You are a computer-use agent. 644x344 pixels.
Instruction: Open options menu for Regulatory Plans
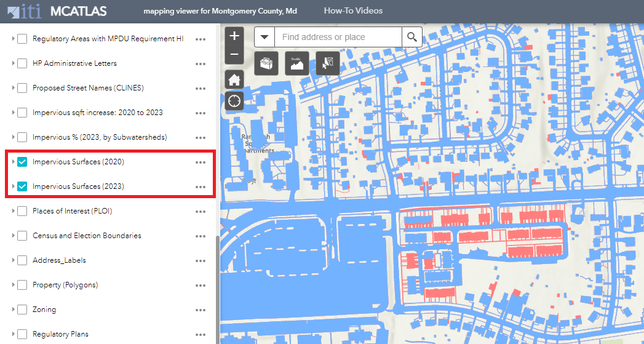(200, 334)
